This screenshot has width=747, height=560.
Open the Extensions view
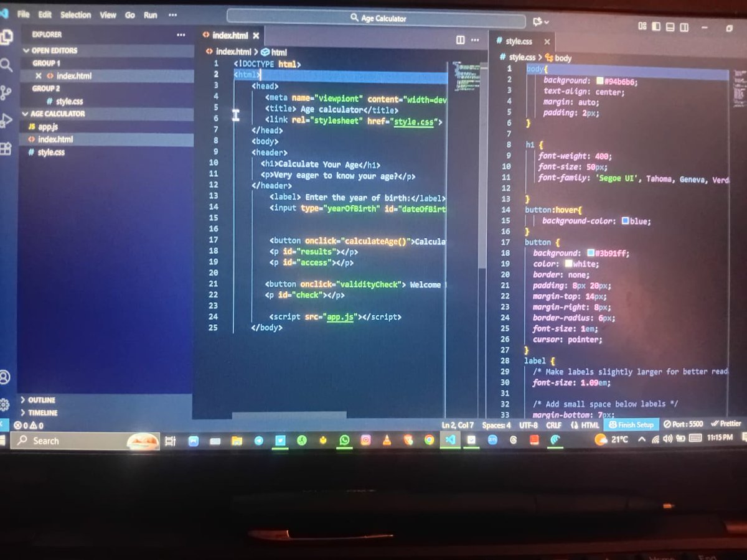coord(5,149)
